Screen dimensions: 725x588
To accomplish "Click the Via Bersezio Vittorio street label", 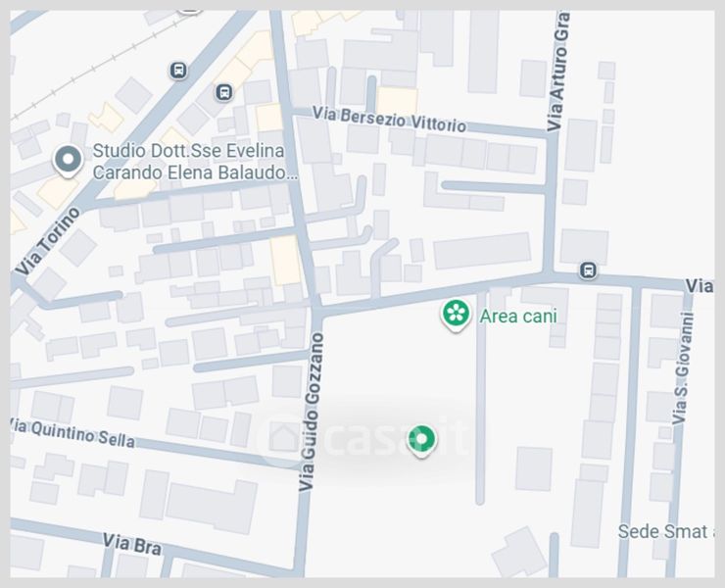I will click(389, 119).
